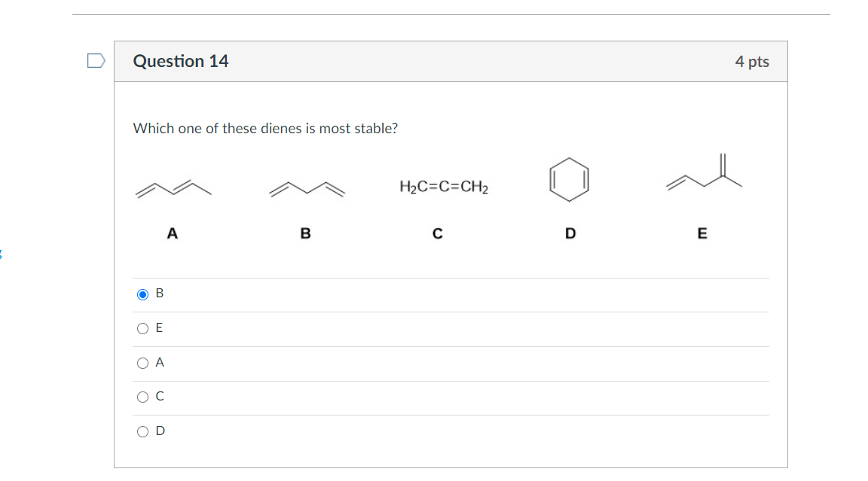868x481 pixels.
Task: Click the bold letter C below the allene
Action: pos(438,233)
